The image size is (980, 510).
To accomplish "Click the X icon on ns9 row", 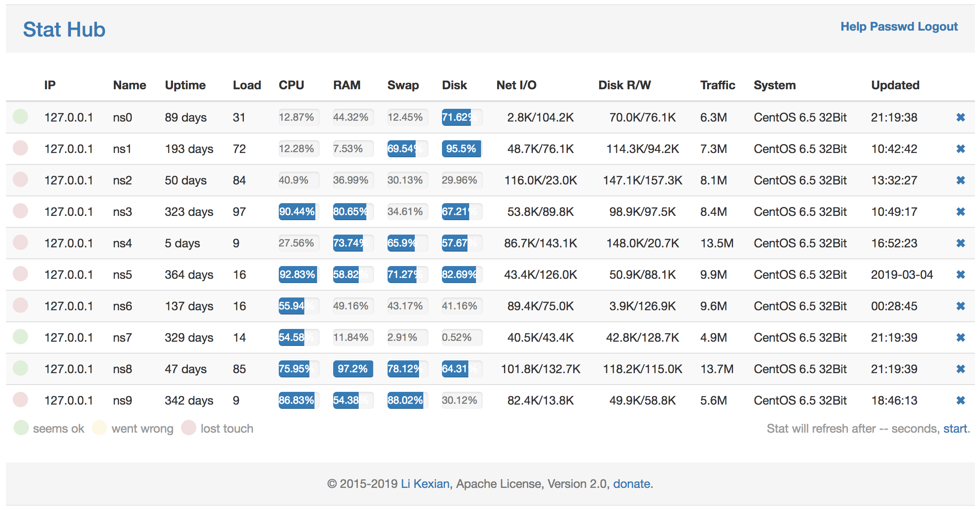I will 960,400.
